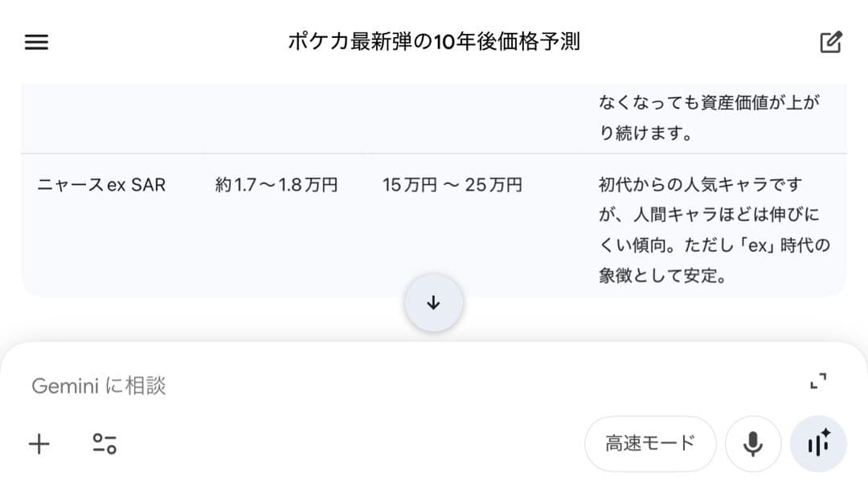Open the navigation menu with the hamburger icon

pos(36,41)
